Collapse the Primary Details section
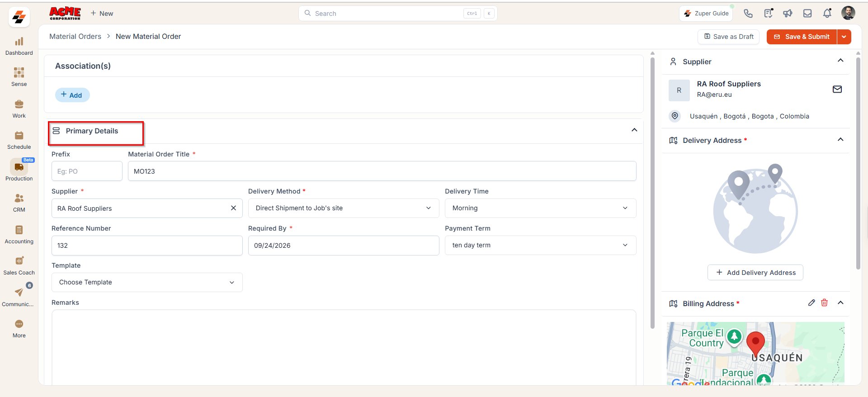Screen dimensions: 868x397 click(x=634, y=130)
